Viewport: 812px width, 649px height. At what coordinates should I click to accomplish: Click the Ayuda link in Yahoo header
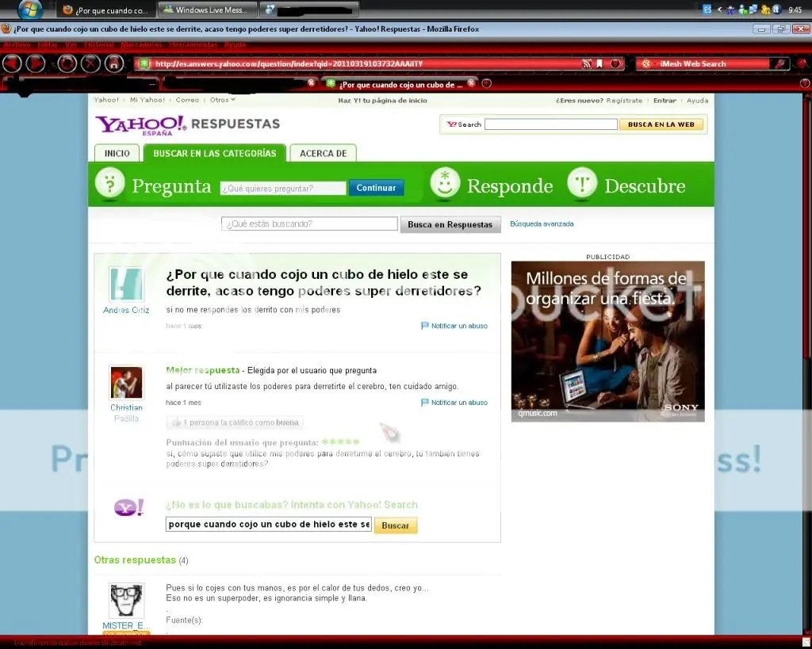tap(697, 101)
